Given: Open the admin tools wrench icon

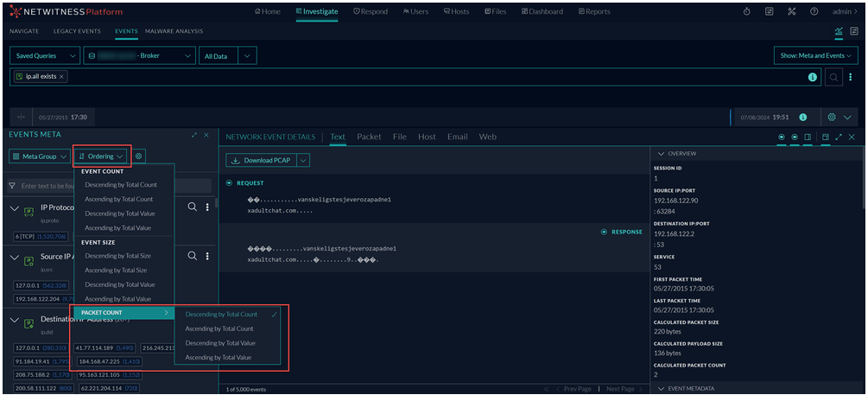Looking at the screenshot, I should click(x=792, y=11).
